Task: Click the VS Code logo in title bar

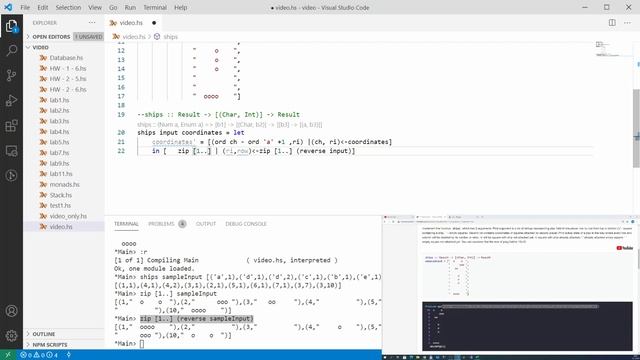Action: pyautogui.click(x=8, y=7)
